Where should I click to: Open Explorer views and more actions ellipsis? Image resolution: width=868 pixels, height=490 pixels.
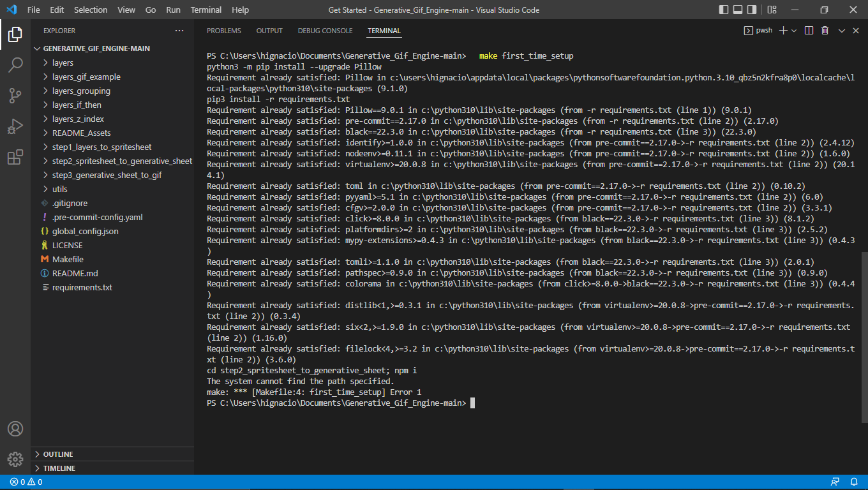(x=179, y=31)
